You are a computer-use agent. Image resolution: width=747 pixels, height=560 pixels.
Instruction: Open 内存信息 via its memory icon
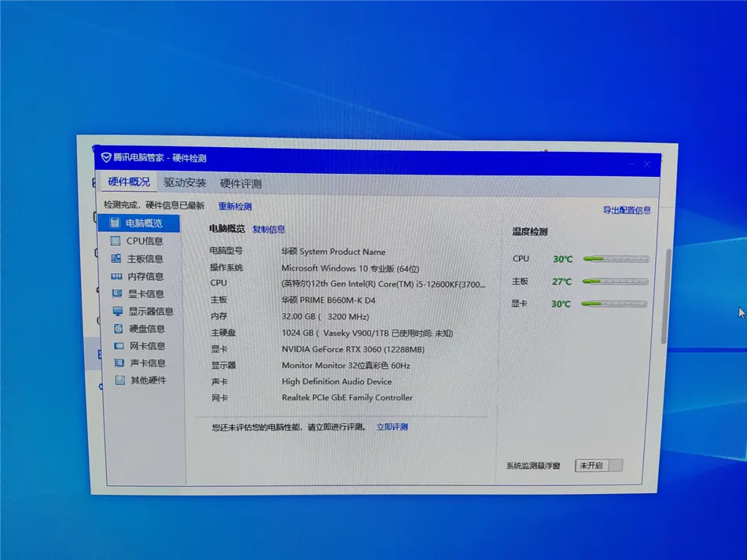pos(116,276)
